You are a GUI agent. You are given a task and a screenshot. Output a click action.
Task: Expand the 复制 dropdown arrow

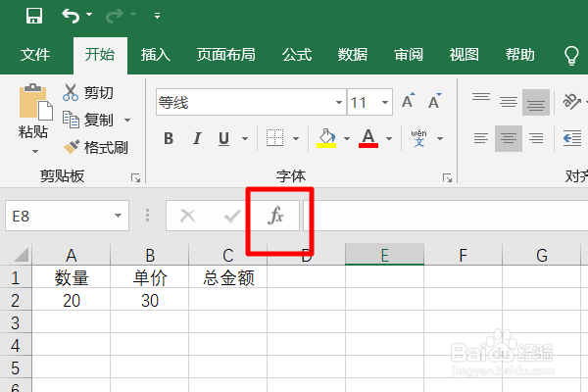click(127, 120)
